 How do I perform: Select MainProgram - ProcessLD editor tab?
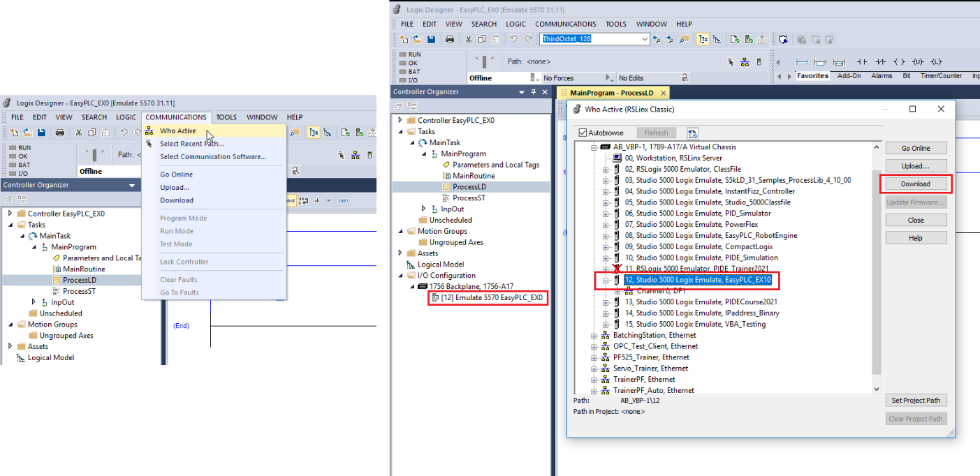[x=612, y=92]
